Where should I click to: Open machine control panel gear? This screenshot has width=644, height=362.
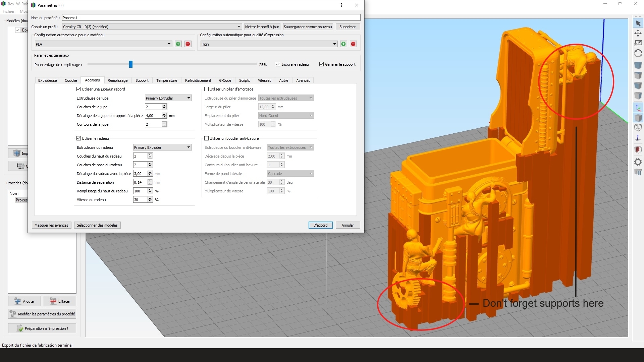(x=638, y=162)
